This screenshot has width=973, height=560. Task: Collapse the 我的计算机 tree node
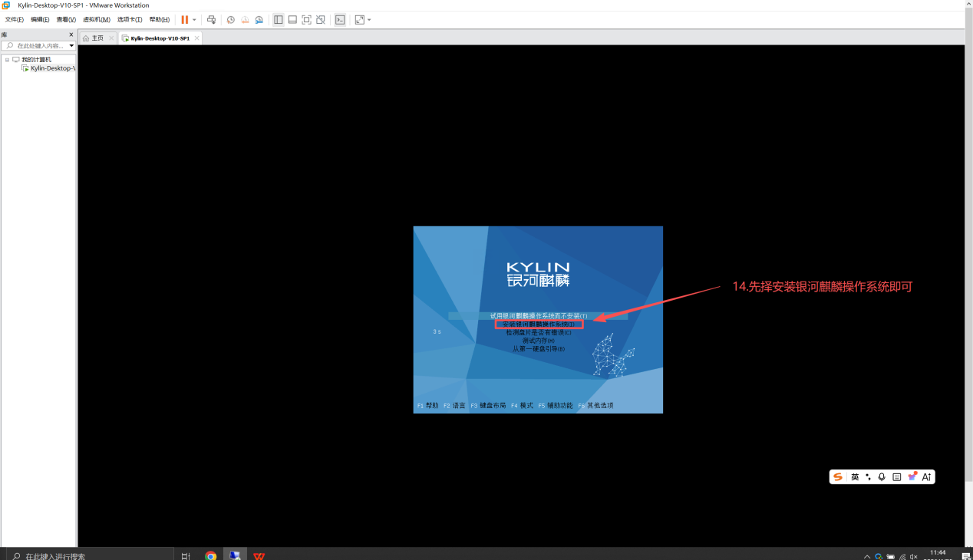tap(7, 60)
